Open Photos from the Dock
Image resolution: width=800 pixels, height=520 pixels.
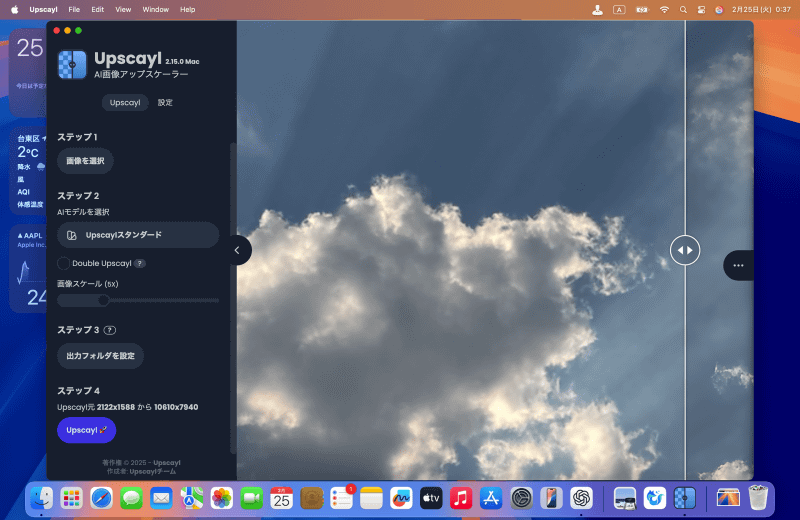click(221, 498)
